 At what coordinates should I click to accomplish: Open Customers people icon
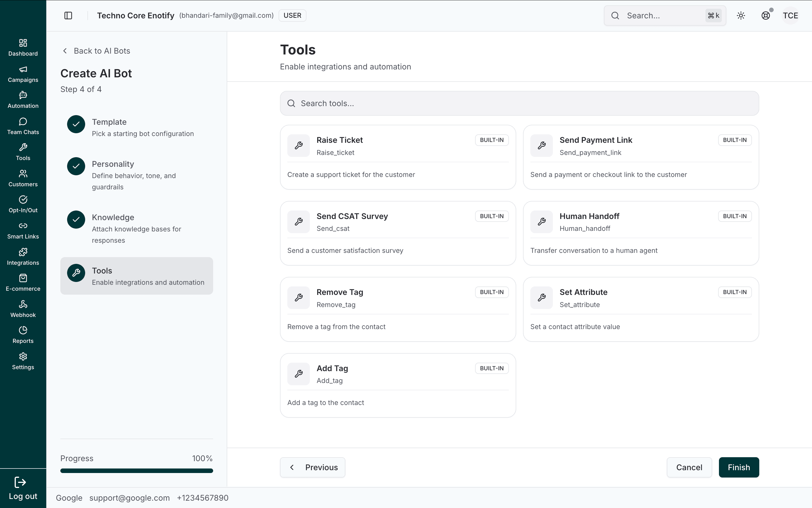[x=23, y=173]
